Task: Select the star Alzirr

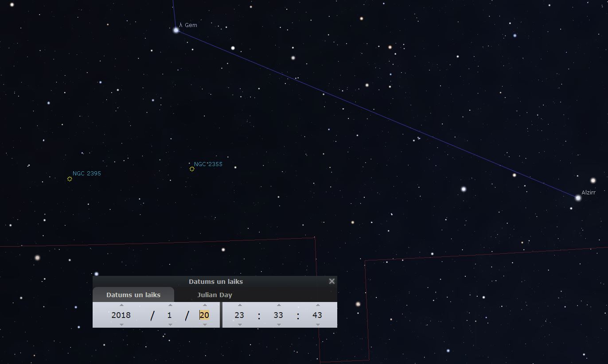Action: click(578, 198)
